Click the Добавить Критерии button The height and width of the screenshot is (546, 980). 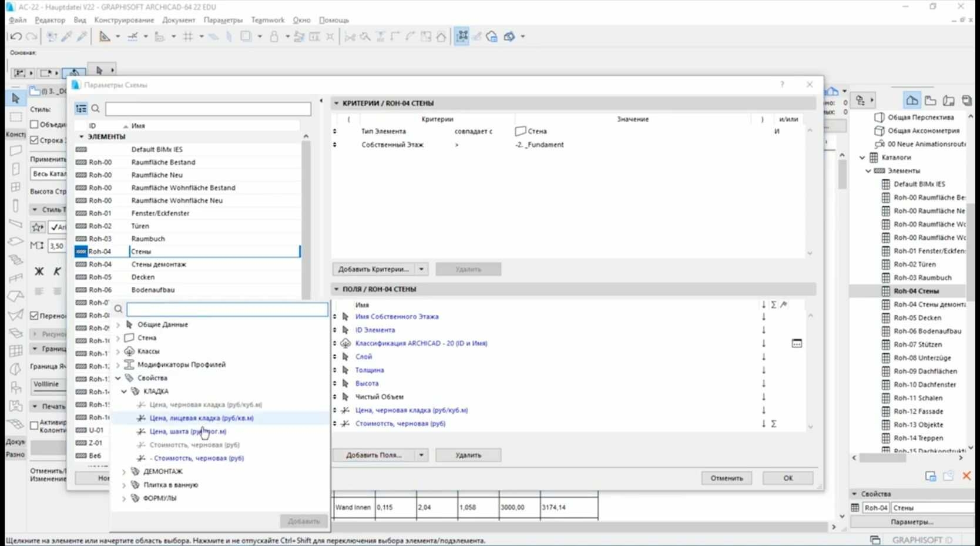pos(374,269)
